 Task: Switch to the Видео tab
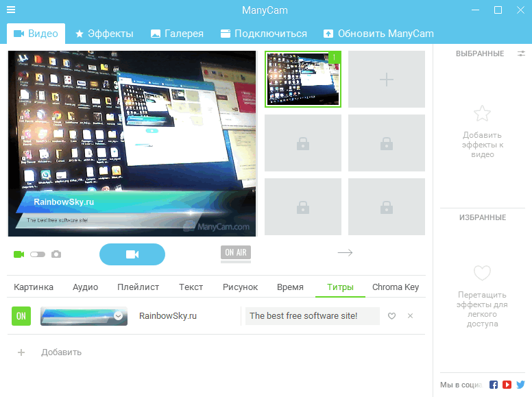[x=36, y=34]
